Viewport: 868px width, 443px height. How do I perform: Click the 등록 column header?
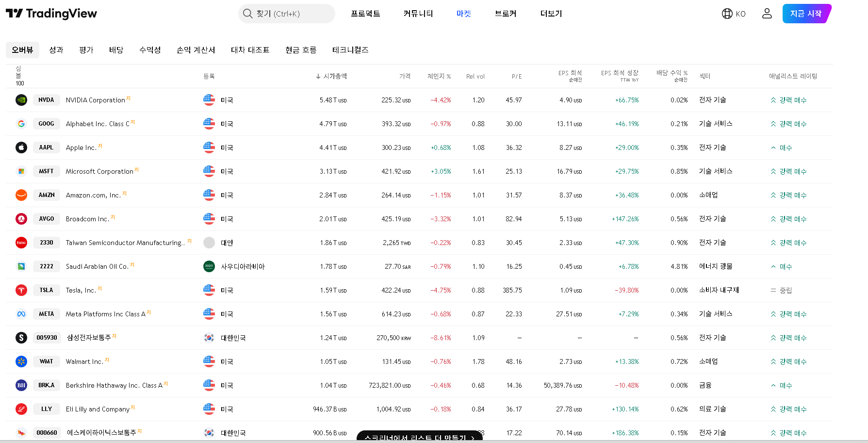tap(209, 76)
